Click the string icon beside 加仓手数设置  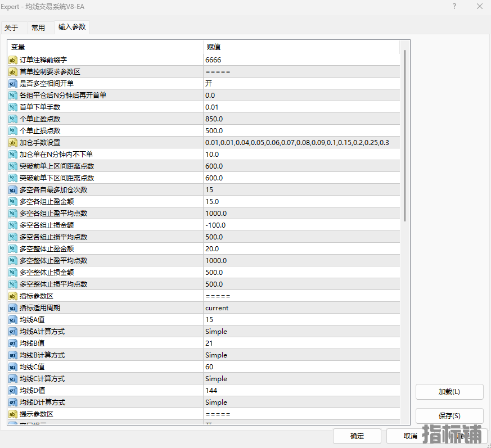(x=13, y=143)
